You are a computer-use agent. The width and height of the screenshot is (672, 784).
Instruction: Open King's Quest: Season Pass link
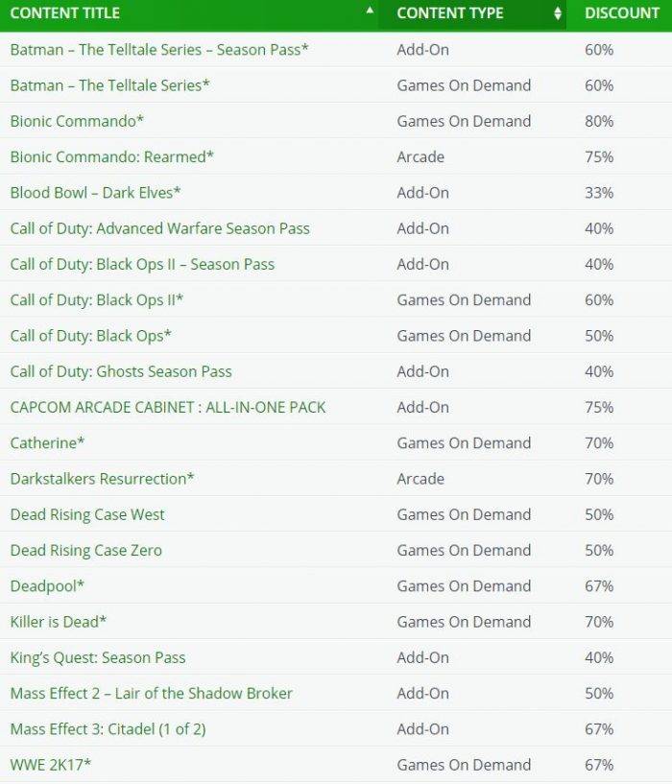98,657
